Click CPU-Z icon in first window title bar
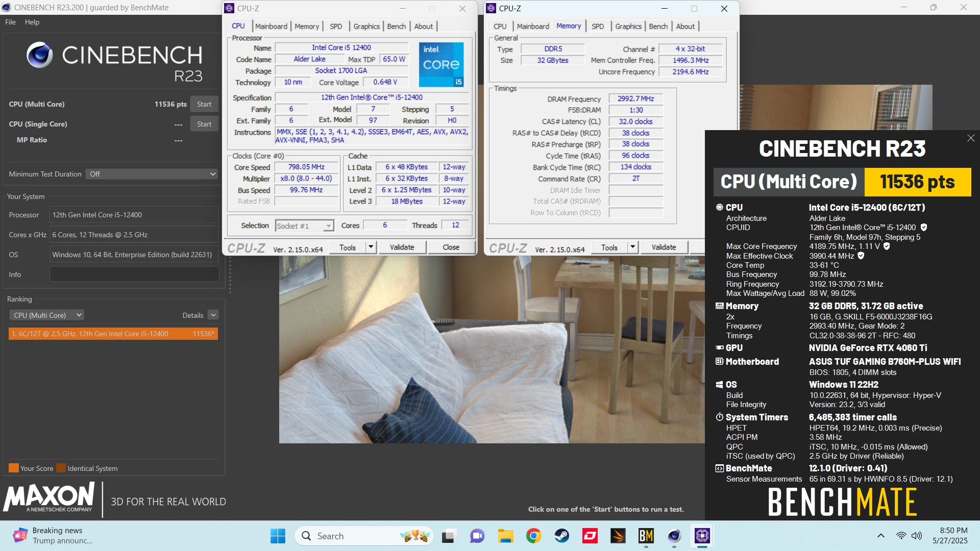This screenshot has width=980, height=551. click(x=229, y=8)
